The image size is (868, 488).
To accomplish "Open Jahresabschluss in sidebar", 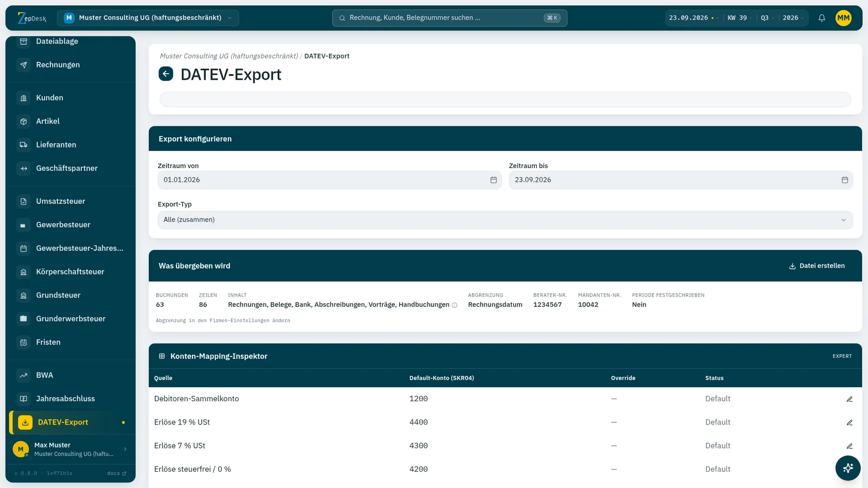I will 71,399.
